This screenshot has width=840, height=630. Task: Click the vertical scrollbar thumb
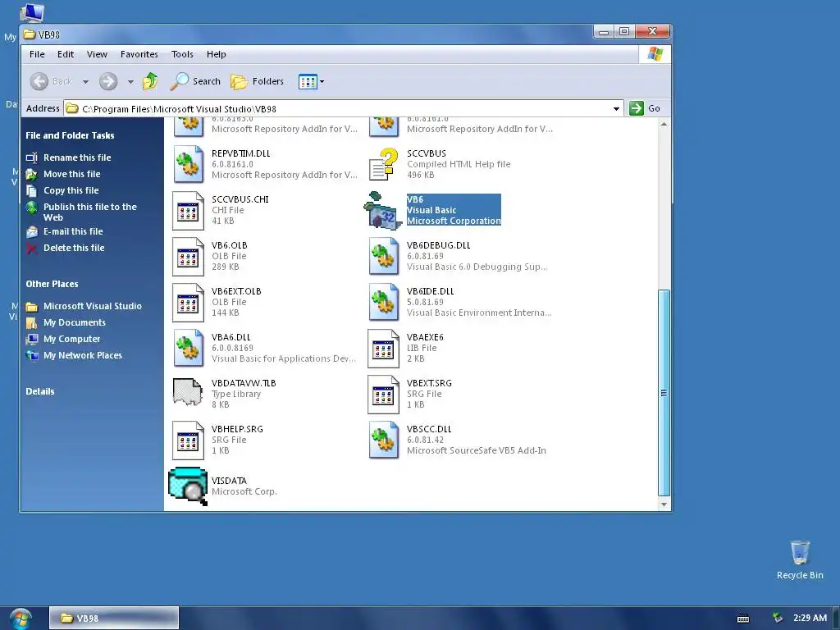coord(664,393)
